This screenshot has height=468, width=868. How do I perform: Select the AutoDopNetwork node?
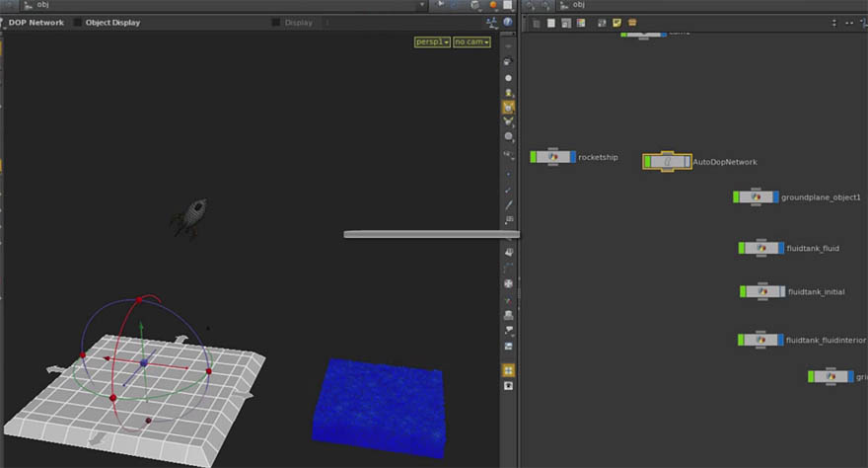[x=667, y=162]
